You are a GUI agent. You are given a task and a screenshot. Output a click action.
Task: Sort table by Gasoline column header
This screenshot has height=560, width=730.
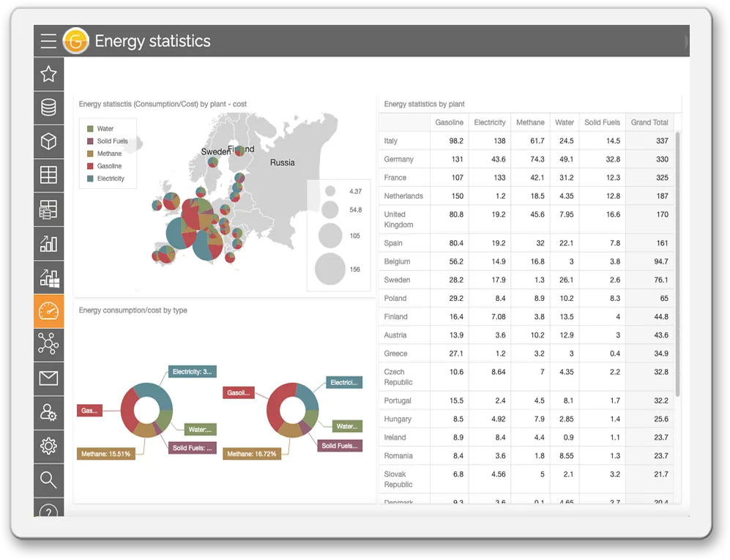coord(449,122)
